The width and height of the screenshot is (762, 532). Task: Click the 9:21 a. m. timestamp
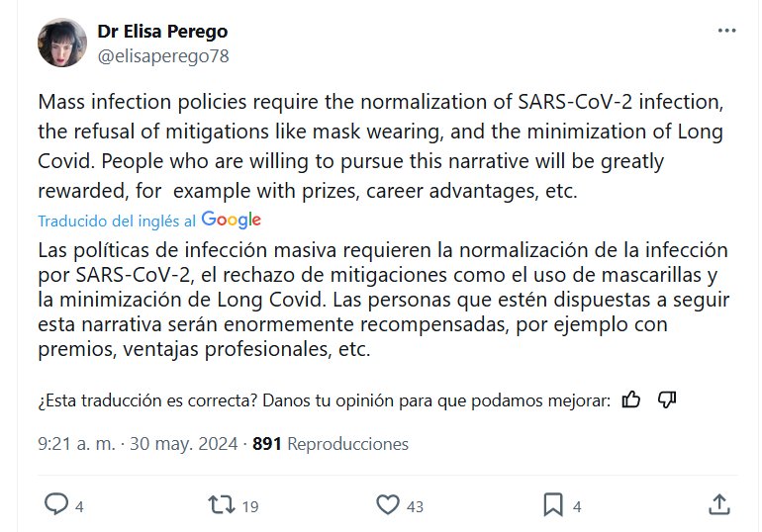point(77,444)
